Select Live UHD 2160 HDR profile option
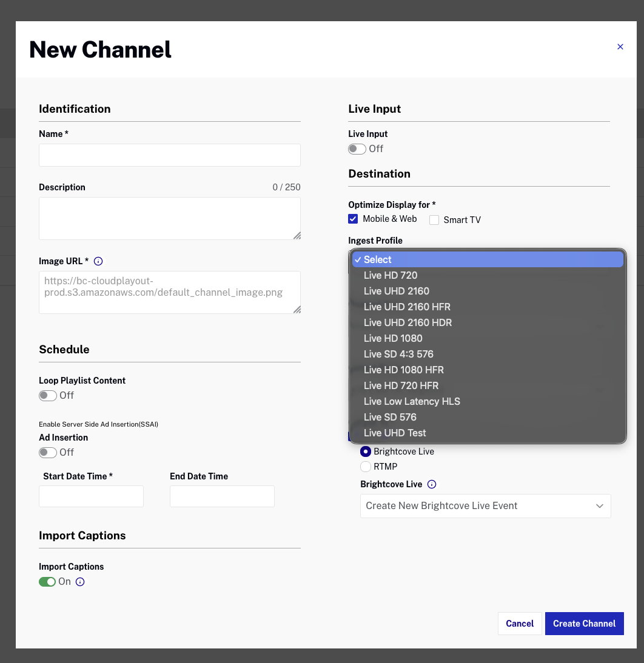644x663 pixels. [x=408, y=322]
